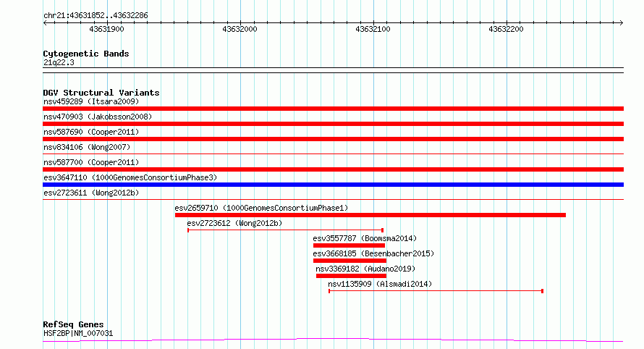The width and height of the screenshot is (644, 349).
Task: Click the 21q22.3 band label
Action: (x=59, y=62)
